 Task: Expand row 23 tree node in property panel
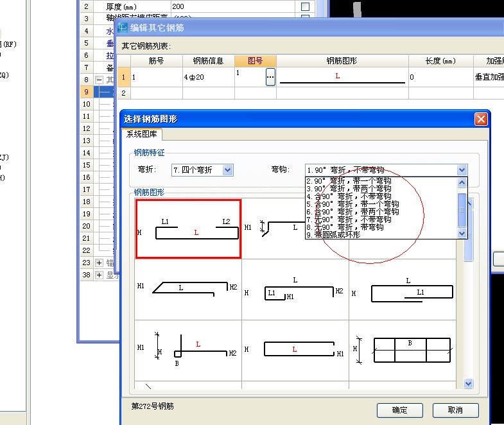click(100, 263)
